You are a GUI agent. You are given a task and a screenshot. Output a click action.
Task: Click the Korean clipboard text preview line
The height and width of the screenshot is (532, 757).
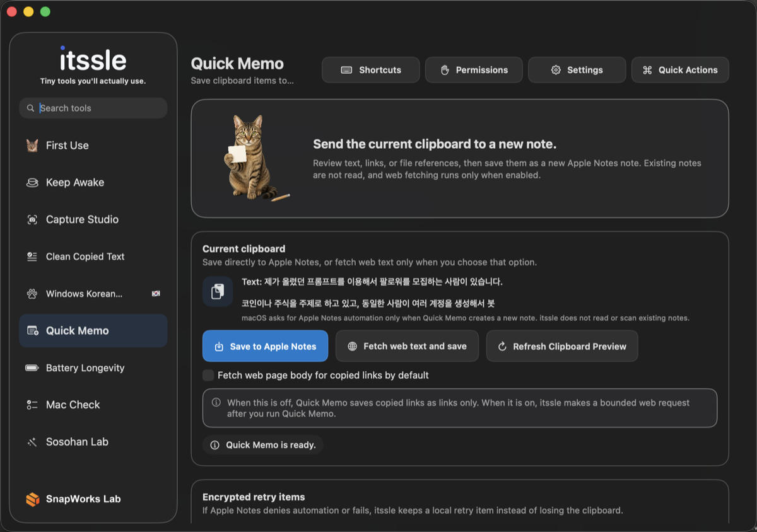[x=372, y=282]
